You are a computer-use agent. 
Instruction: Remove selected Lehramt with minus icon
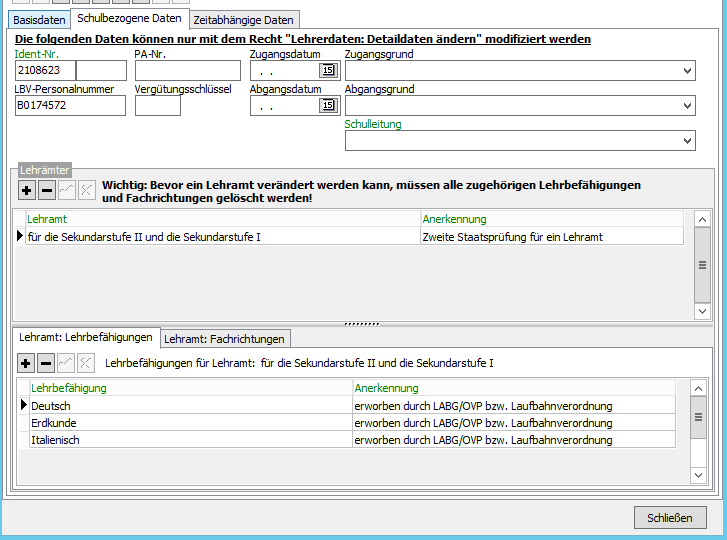46,189
